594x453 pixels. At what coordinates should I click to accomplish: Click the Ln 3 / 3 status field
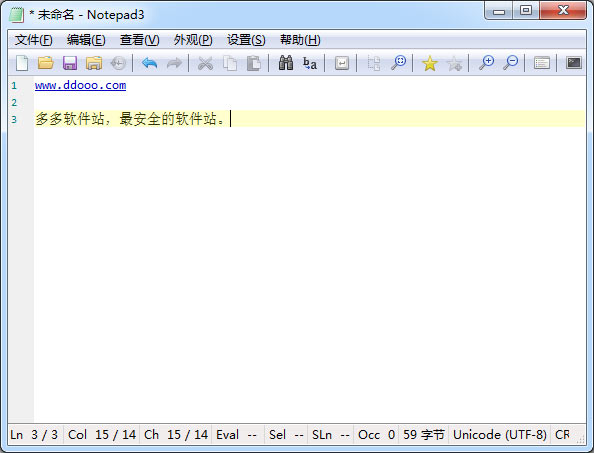pos(35,434)
